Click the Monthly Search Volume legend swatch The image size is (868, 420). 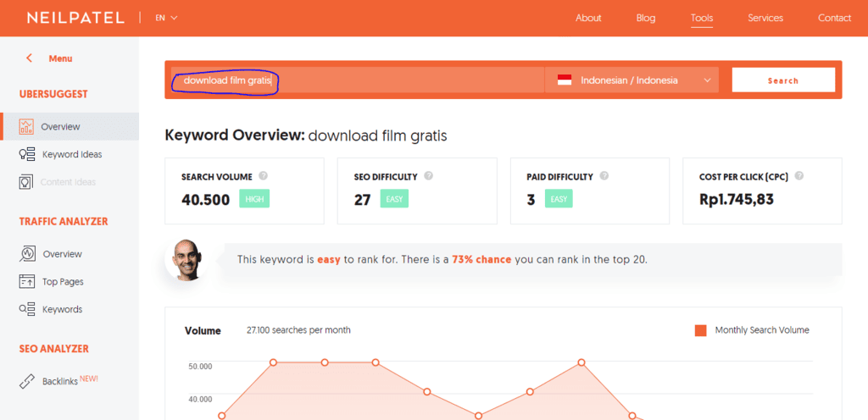pos(700,330)
